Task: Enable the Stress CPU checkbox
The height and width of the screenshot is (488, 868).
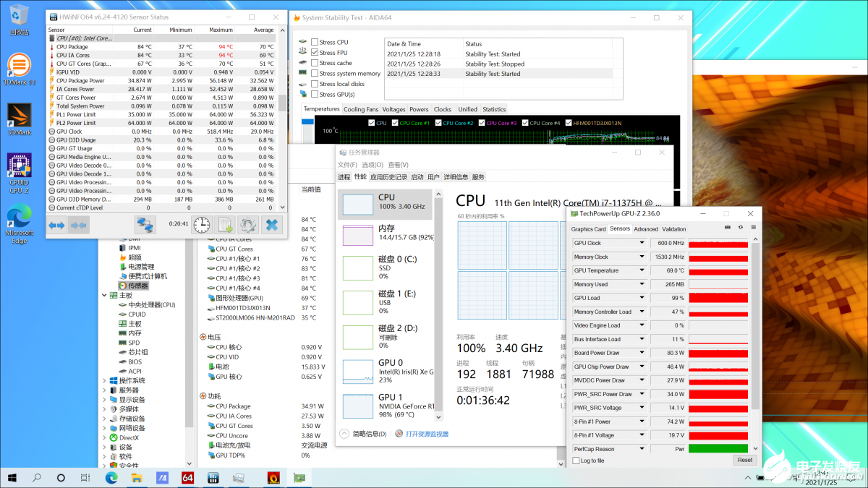Action: click(315, 43)
